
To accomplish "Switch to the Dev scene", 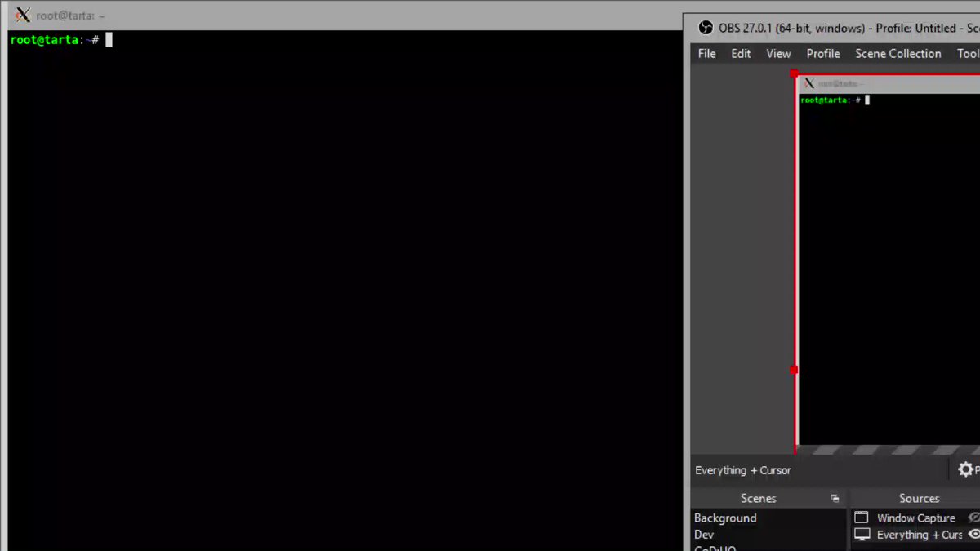I will pyautogui.click(x=704, y=535).
